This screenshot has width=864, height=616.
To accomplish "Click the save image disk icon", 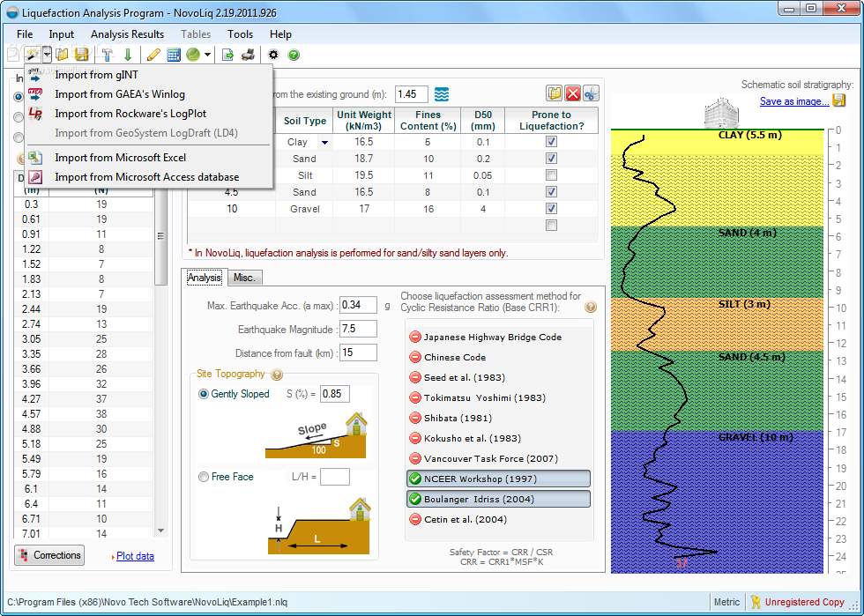I will pos(838,100).
